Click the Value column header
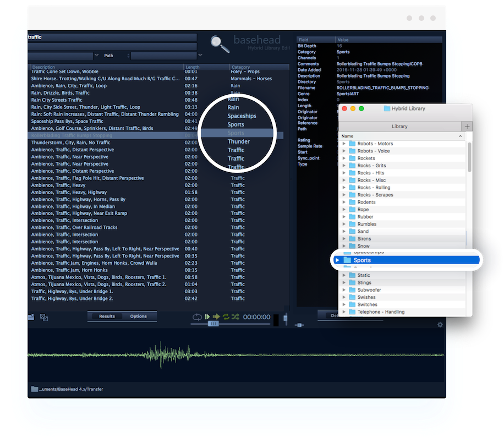 (388, 40)
